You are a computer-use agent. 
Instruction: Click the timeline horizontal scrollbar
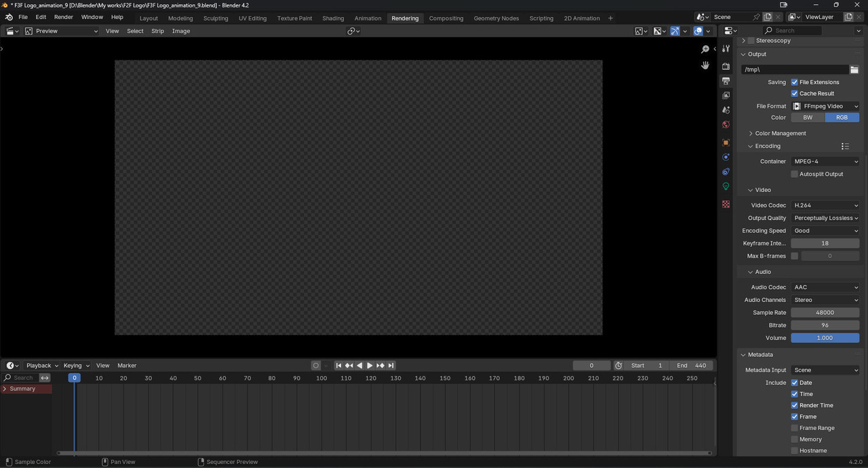click(384, 452)
